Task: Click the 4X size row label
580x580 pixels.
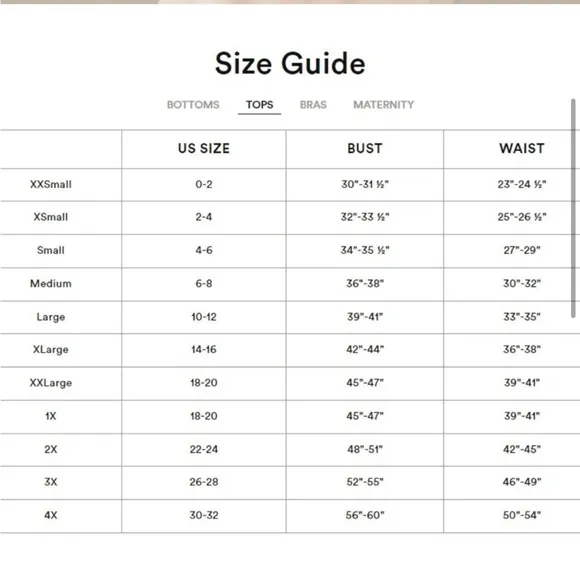Action: click(51, 515)
